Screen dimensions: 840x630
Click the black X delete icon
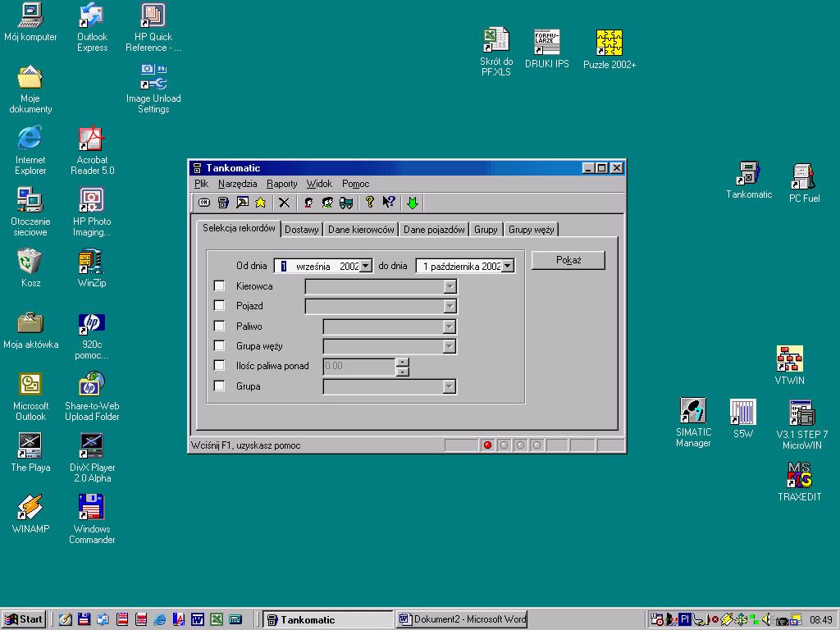click(x=284, y=203)
